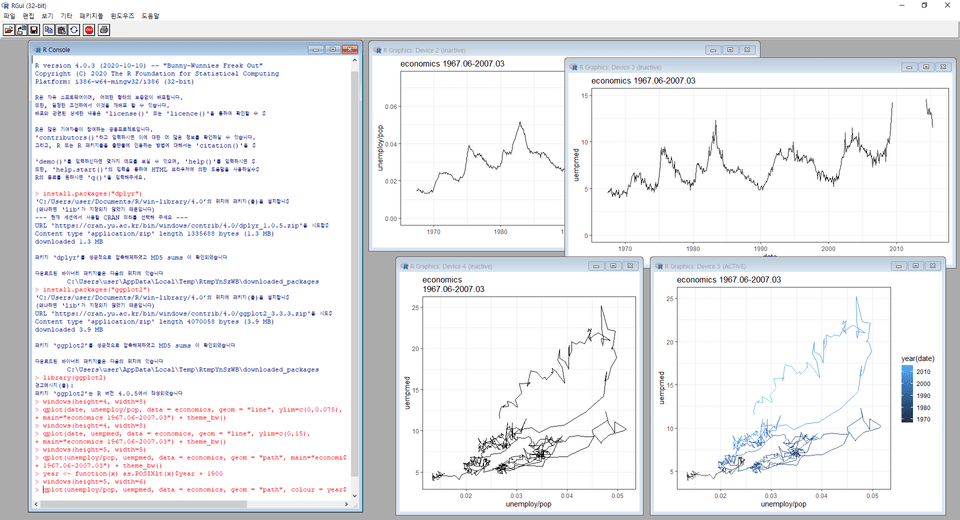Click the Copy and paste toolbar icon
The width and height of the screenshot is (960, 520).
tap(75, 30)
